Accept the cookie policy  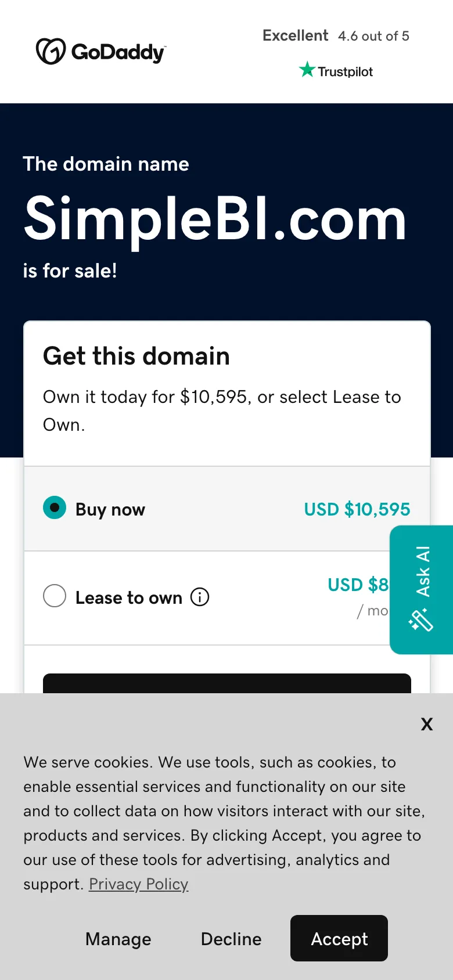339,938
